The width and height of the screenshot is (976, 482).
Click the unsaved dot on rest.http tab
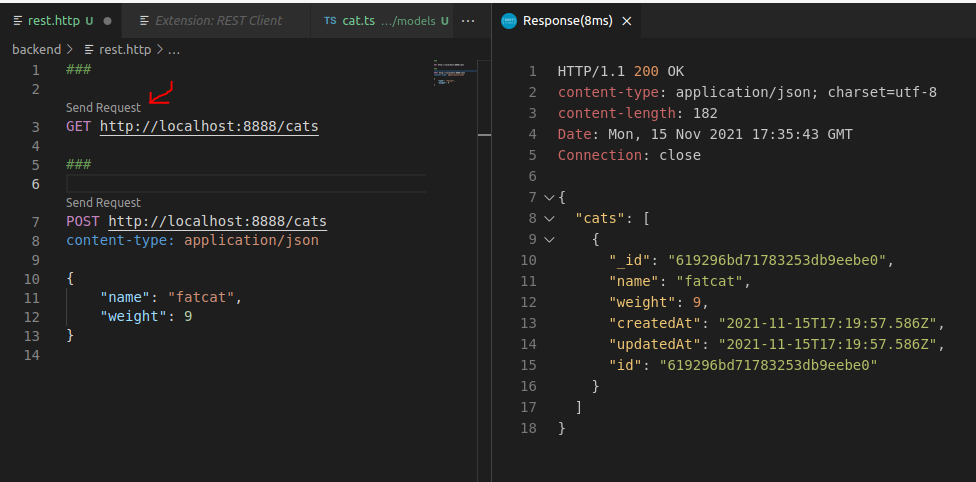pyautogui.click(x=106, y=20)
